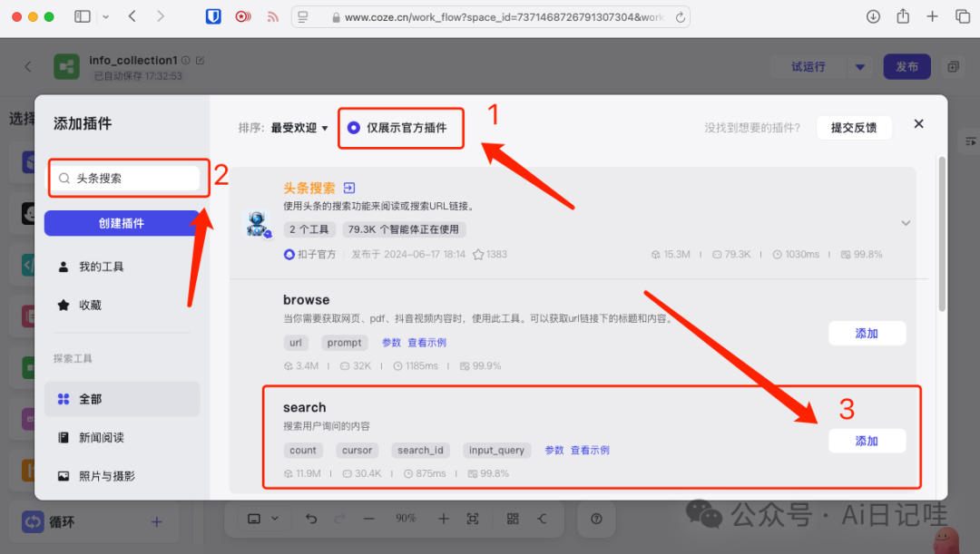Reload the page with refresh icon
Screen dimensions: 980x554
[680, 17]
